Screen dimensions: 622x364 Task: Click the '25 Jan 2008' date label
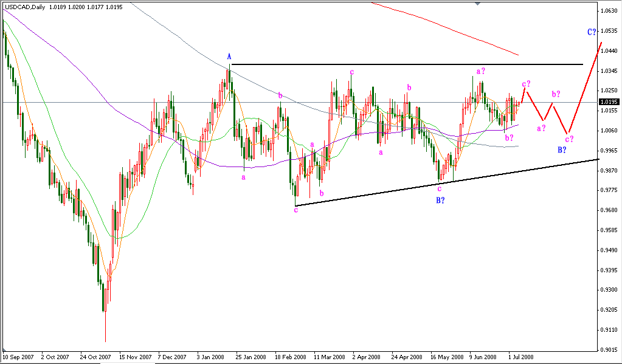click(251, 357)
